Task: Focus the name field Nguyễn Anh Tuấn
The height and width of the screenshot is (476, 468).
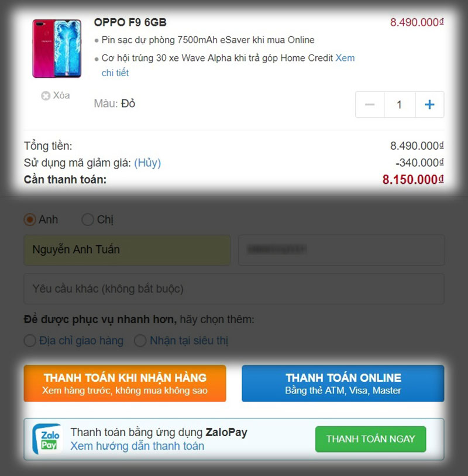Action: click(x=127, y=250)
